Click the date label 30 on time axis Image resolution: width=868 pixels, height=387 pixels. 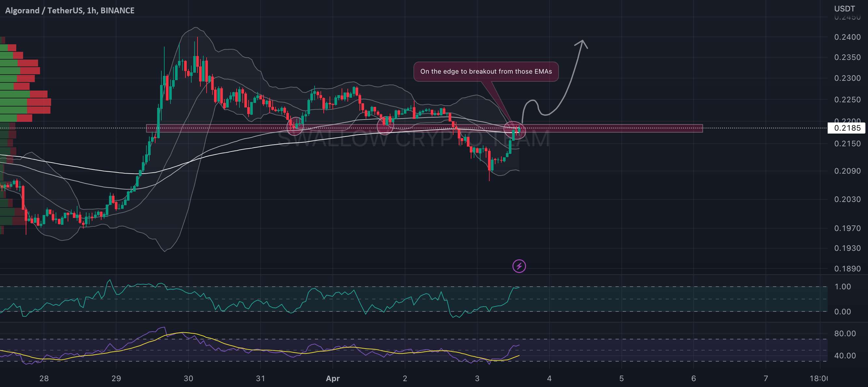click(188, 379)
